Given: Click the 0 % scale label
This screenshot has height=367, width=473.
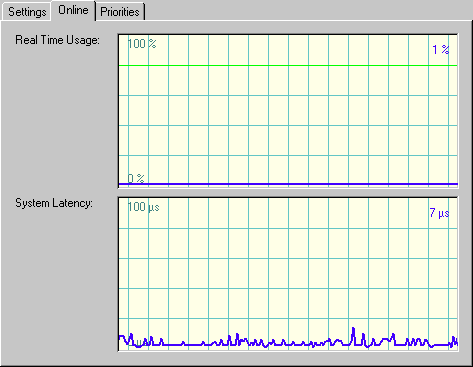Looking at the screenshot, I should point(136,178).
